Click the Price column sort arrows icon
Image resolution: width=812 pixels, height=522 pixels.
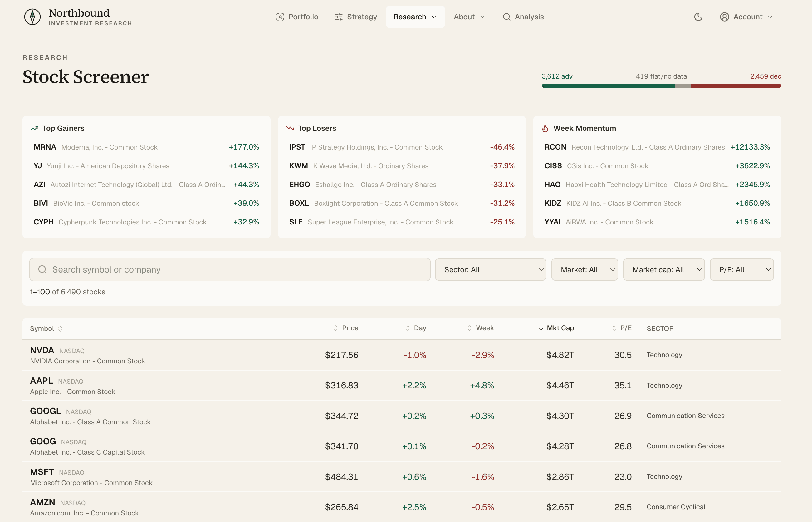[336, 328]
